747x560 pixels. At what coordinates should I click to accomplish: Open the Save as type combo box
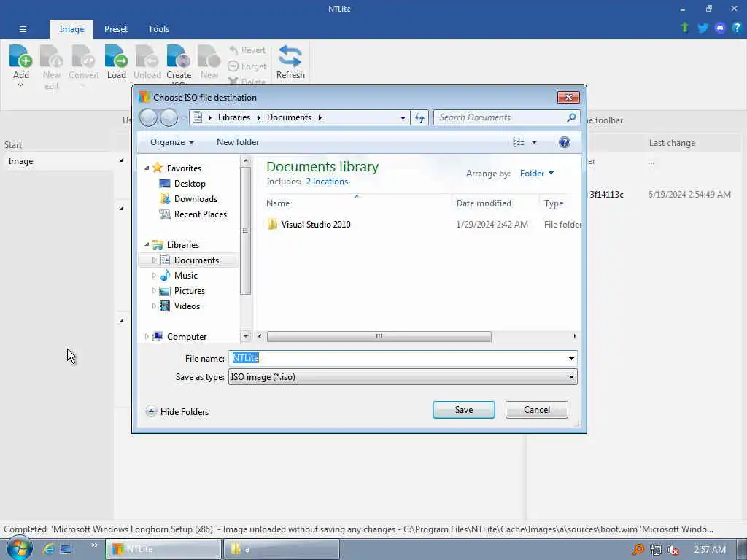pos(403,377)
